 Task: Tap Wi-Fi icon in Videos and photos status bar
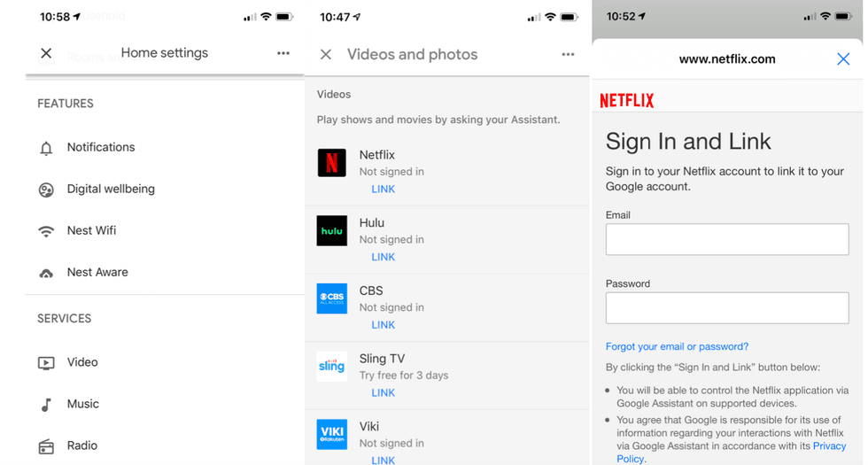point(550,17)
